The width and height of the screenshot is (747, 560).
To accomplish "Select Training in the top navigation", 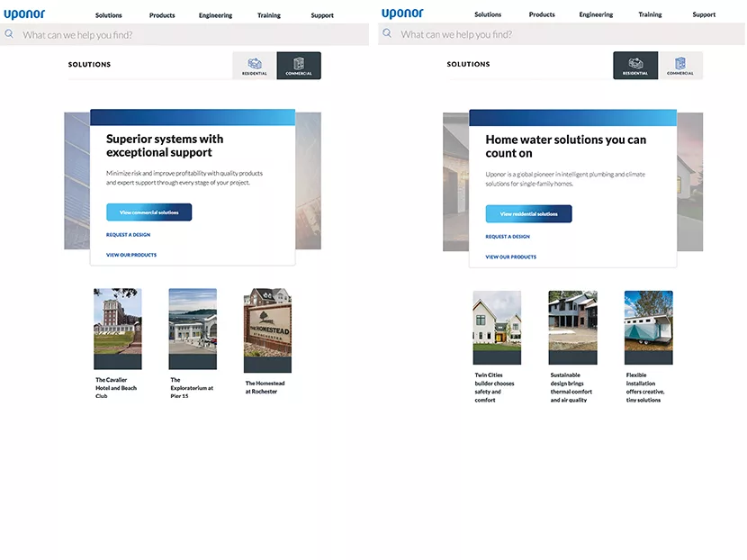I will [x=268, y=14].
